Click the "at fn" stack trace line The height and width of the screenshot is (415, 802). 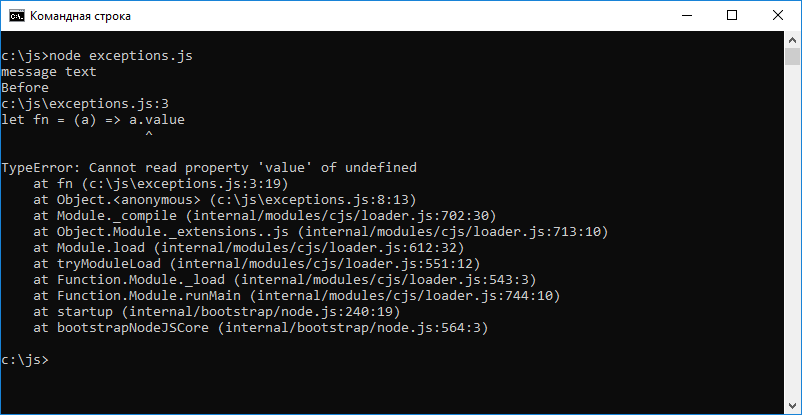(x=160, y=184)
